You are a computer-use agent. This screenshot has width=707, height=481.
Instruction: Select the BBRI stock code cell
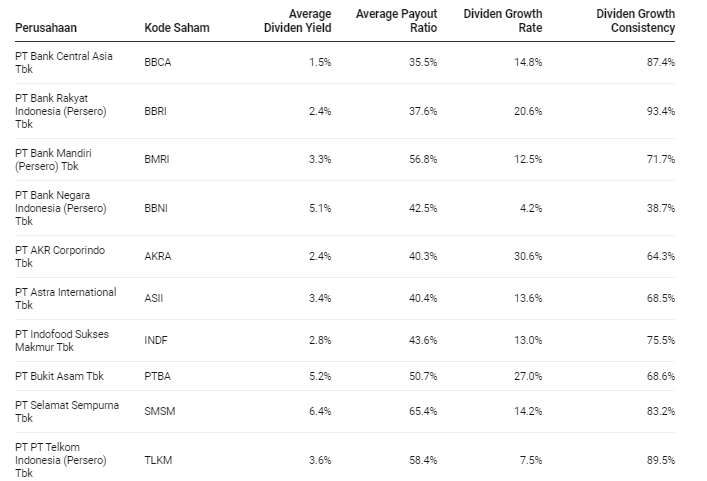[155, 111]
